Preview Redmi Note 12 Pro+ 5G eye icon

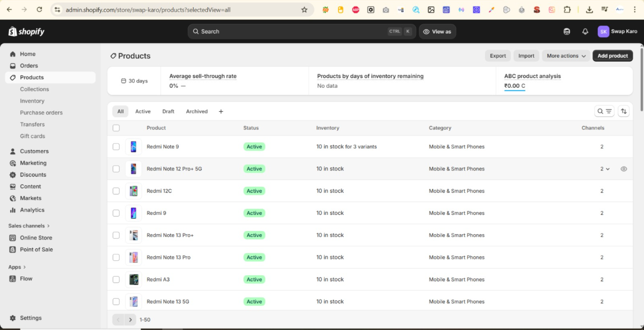pyautogui.click(x=624, y=169)
